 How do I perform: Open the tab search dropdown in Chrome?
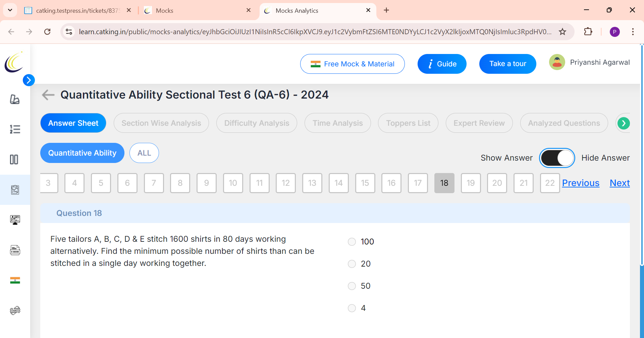tap(10, 10)
